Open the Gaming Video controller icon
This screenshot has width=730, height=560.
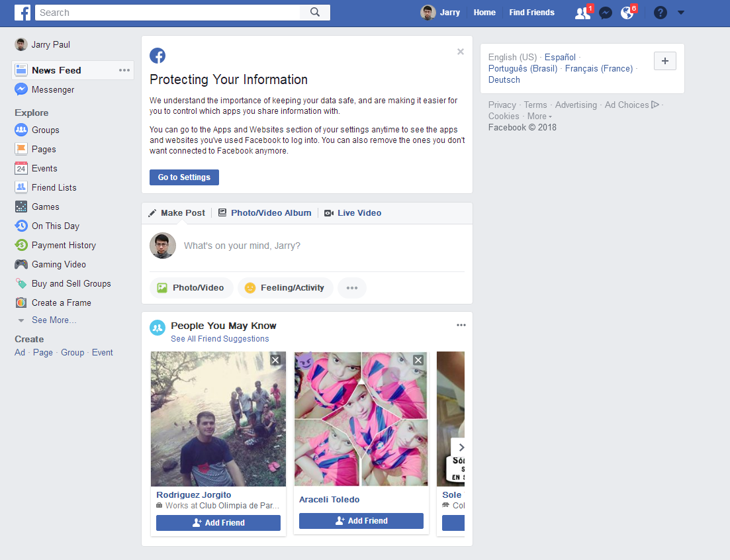[21, 264]
